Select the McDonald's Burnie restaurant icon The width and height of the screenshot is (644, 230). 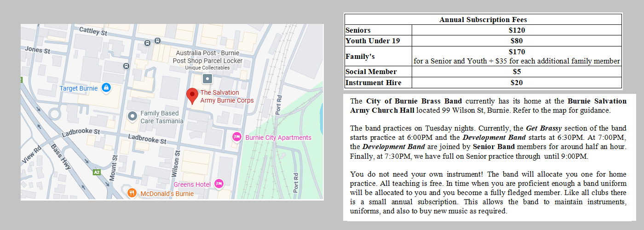132,193
